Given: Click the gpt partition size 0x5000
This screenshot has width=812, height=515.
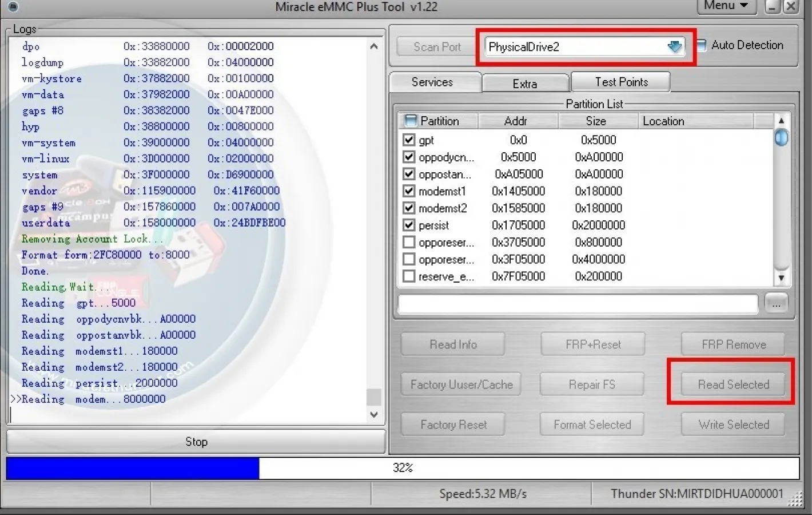Looking at the screenshot, I should tap(598, 140).
